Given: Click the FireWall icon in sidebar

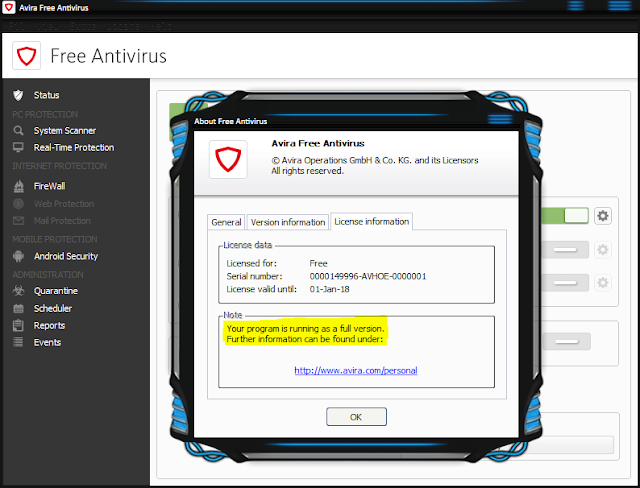Looking at the screenshot, I should 18,186.
